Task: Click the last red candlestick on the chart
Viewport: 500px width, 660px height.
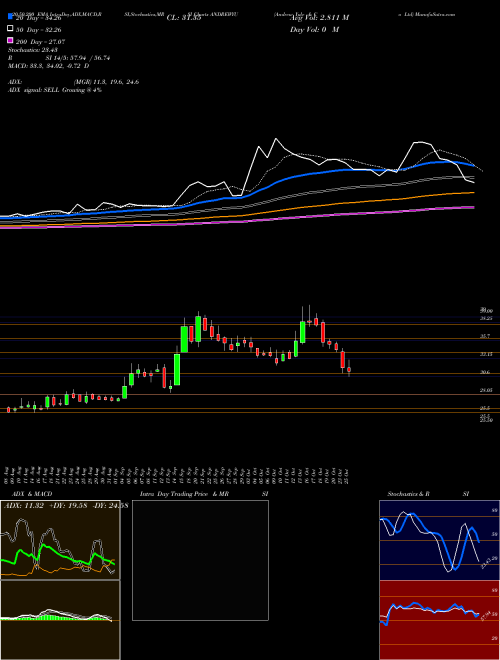Action: [349, 369]
